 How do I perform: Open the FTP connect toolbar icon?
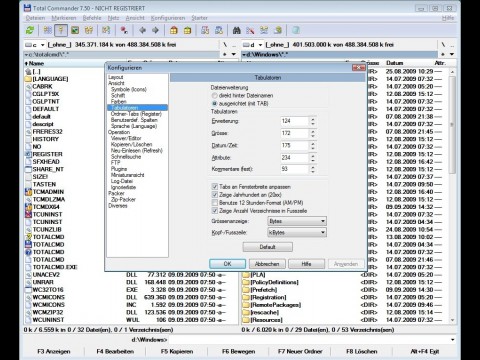coord(205,30)
